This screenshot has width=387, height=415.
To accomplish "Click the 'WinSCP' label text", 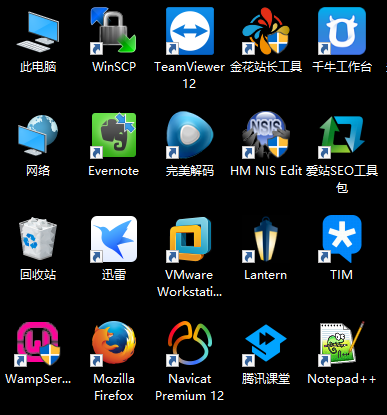I will pos(114,67).
